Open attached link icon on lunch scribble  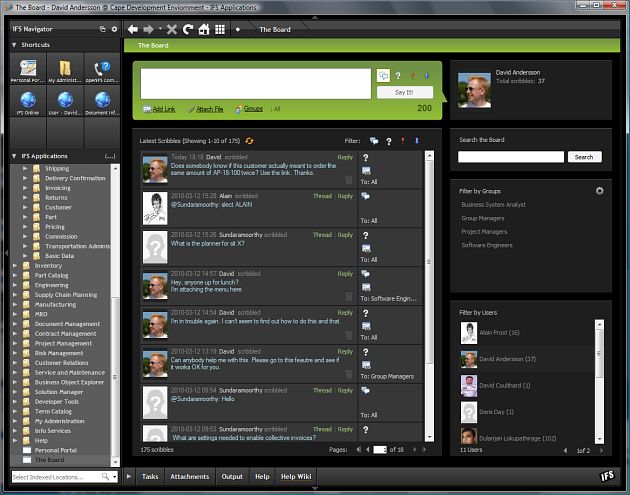click(x=366, y=287)
